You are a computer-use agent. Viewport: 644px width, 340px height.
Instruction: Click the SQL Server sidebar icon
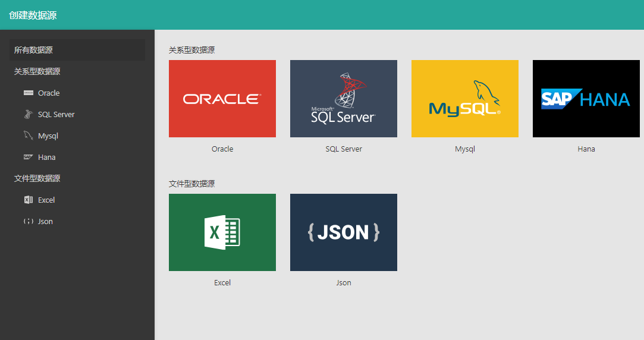(28, 114)
